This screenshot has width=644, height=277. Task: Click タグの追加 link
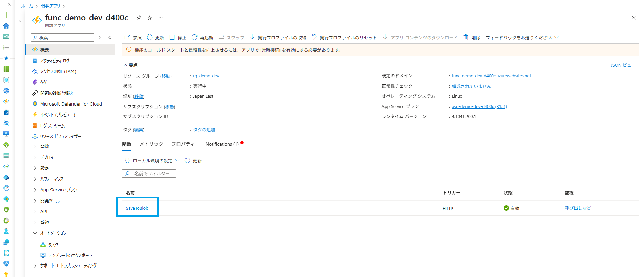coord(204,130)
